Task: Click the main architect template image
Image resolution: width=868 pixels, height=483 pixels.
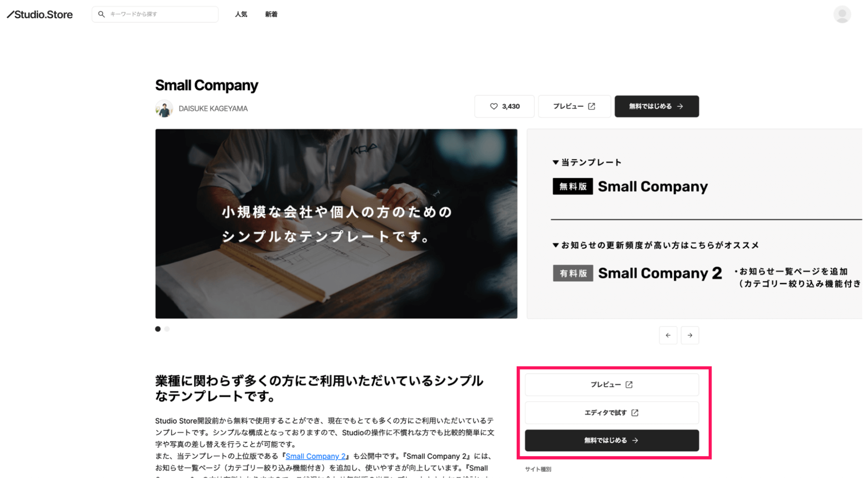Action: pos(336,224)
